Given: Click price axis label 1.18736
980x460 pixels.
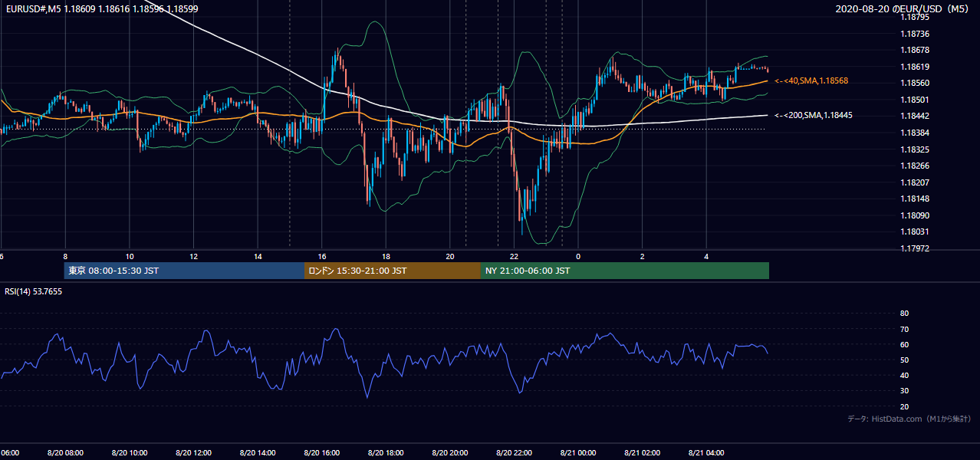Looking at the screenshot, I should [x=915, y=34].
